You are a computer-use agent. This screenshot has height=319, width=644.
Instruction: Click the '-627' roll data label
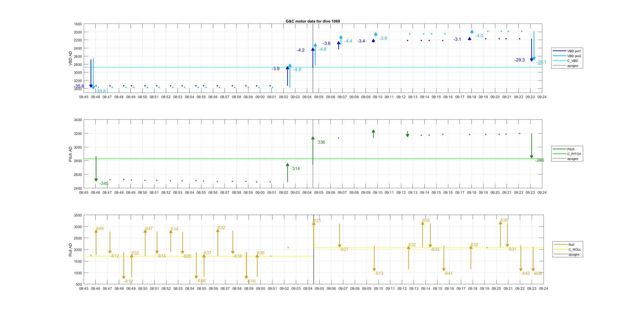pos(344,249)
